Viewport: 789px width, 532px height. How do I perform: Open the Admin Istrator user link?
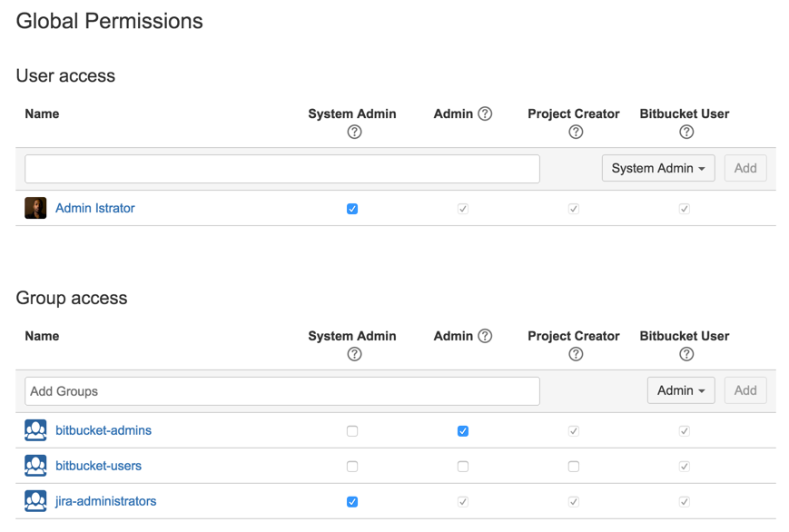tap(95, 208)
